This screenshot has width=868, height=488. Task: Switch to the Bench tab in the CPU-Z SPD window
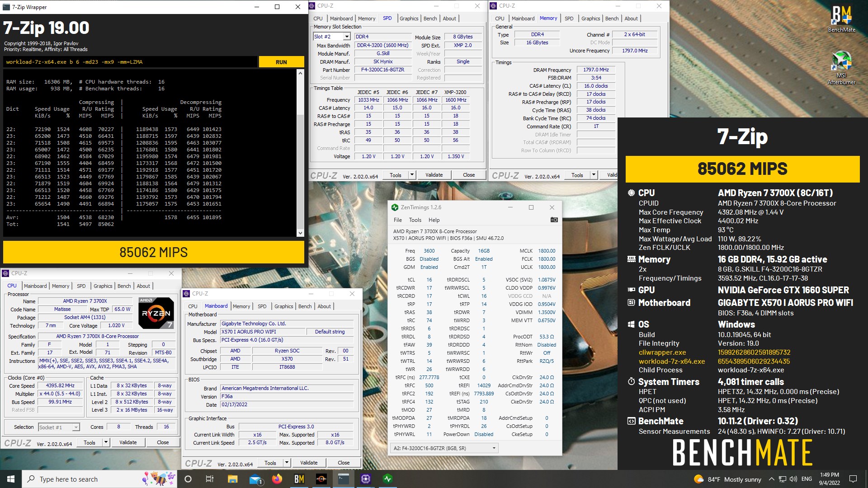coord(430,19)
